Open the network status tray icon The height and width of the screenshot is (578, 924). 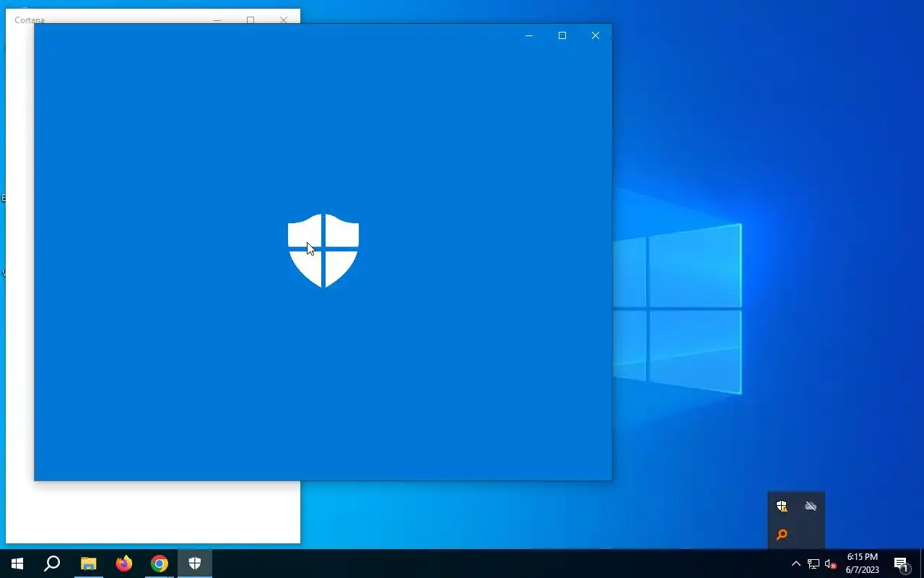pyautogui.click(x=814, y=564)
